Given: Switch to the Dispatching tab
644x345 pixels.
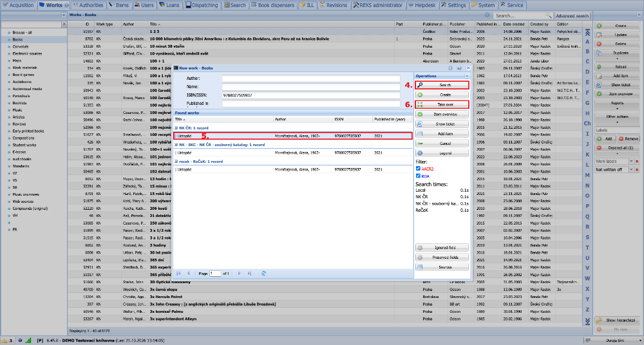Looking at the screenshot, I should point(202,5).
